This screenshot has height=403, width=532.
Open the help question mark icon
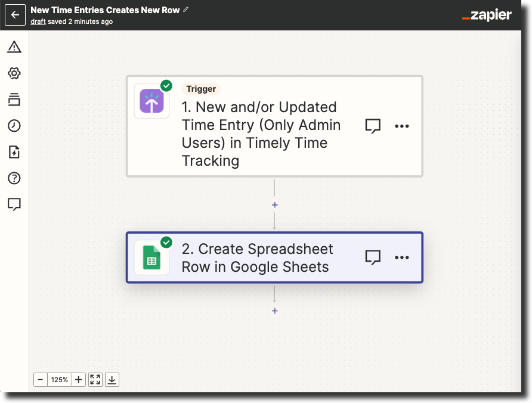[x=14, y=178]
